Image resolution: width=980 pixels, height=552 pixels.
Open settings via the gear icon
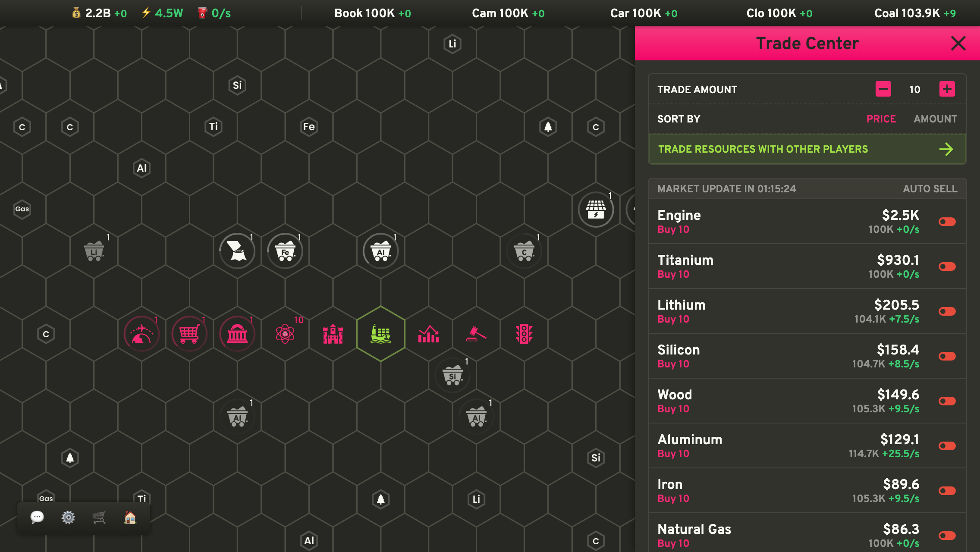(68, 517)
